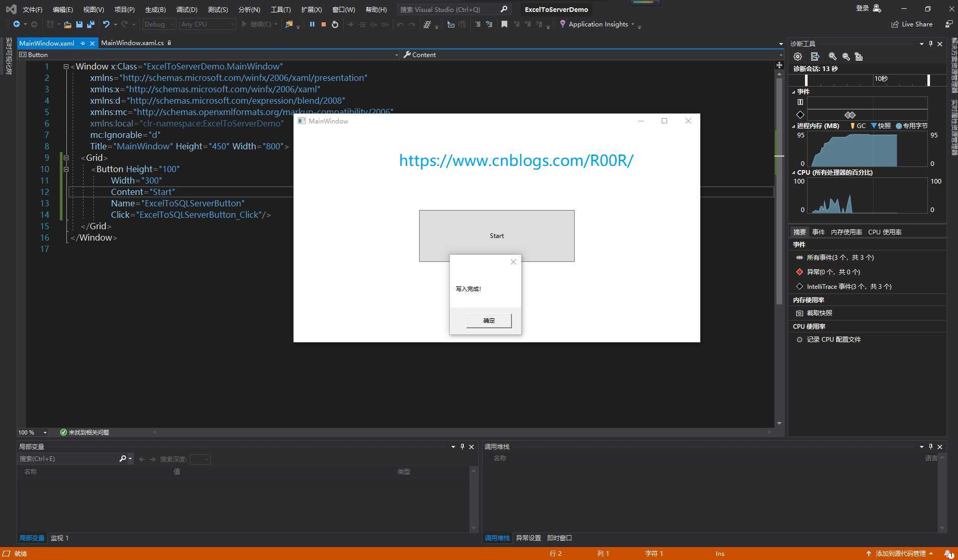The image size is (958, 560).
Task: Click the uncomment lines icon
Action: pos(489,24)
